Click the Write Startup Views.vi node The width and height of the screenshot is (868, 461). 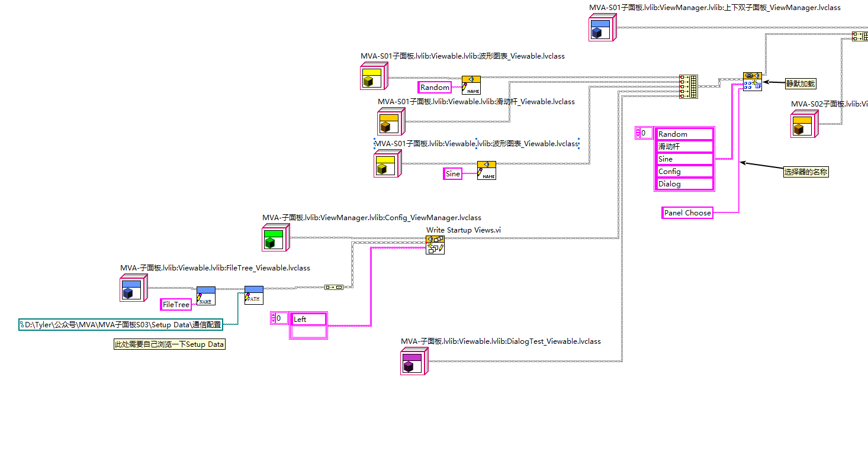point(435,245)
